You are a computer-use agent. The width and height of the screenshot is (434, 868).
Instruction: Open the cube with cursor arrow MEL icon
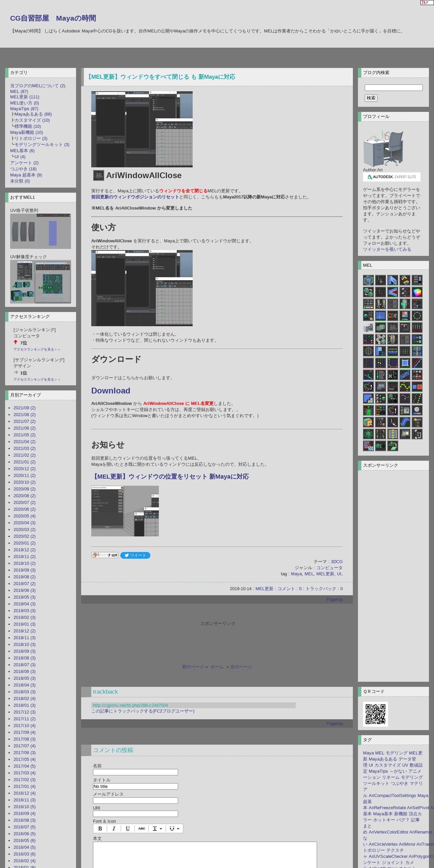(368, 422)
